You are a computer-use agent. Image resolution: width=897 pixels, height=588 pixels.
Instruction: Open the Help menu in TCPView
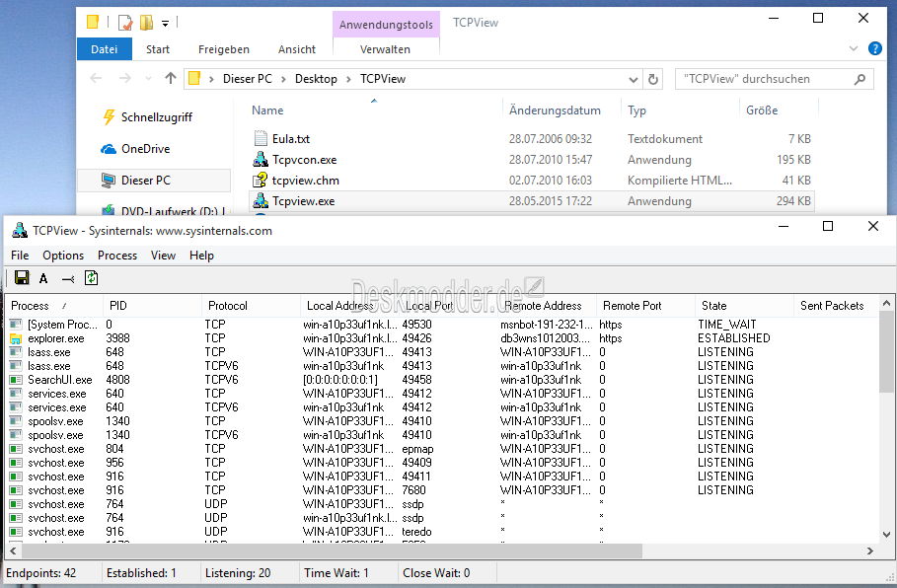[x=201, y=256]
